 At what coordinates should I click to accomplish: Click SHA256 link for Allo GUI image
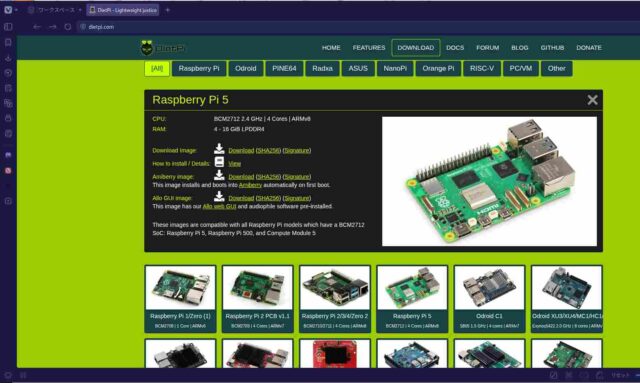click(268, 198)
